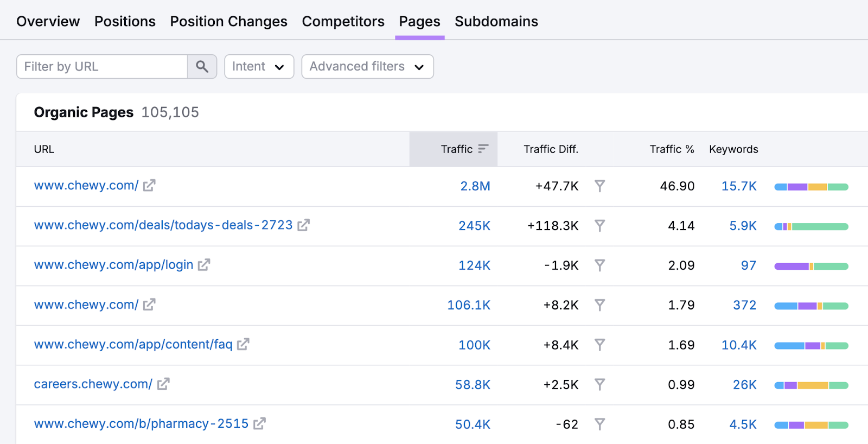Click the 97 keywords value

click(x=749, y=265)
